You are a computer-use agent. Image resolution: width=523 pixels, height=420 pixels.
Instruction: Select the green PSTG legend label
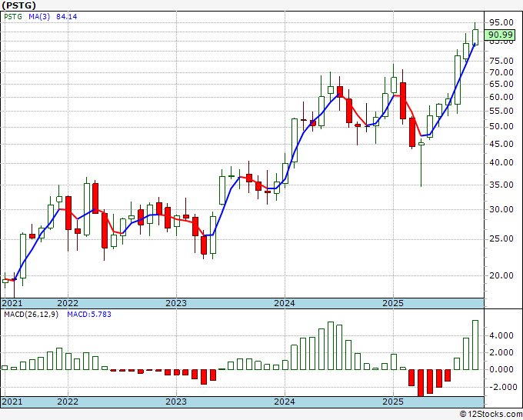point(13,17)
